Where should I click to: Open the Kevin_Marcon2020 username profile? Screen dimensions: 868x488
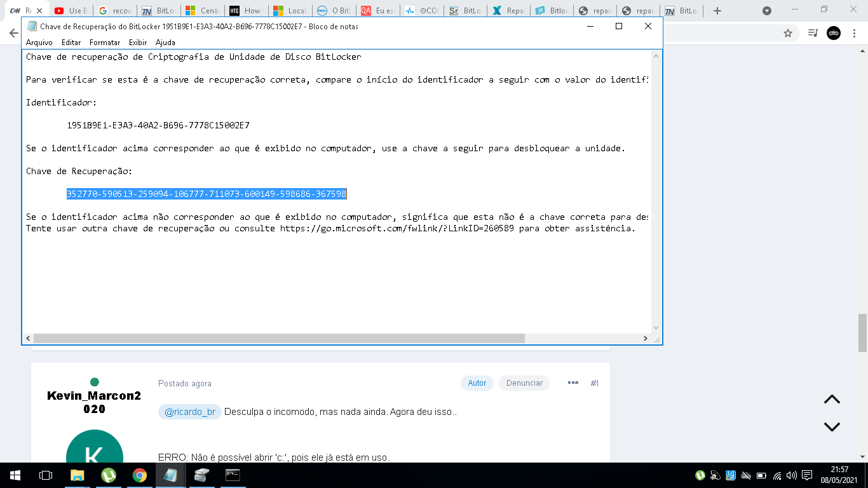pyautogui.click(x=94, y=402)
